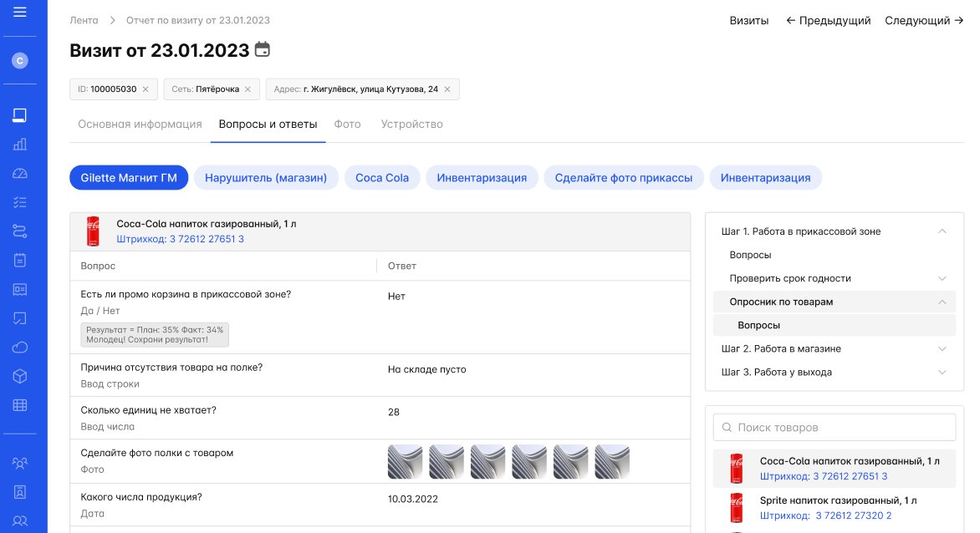Open the two-users icon at sidebar bottom
This screenshot has width=980, height=533.
tap(20, 520)
